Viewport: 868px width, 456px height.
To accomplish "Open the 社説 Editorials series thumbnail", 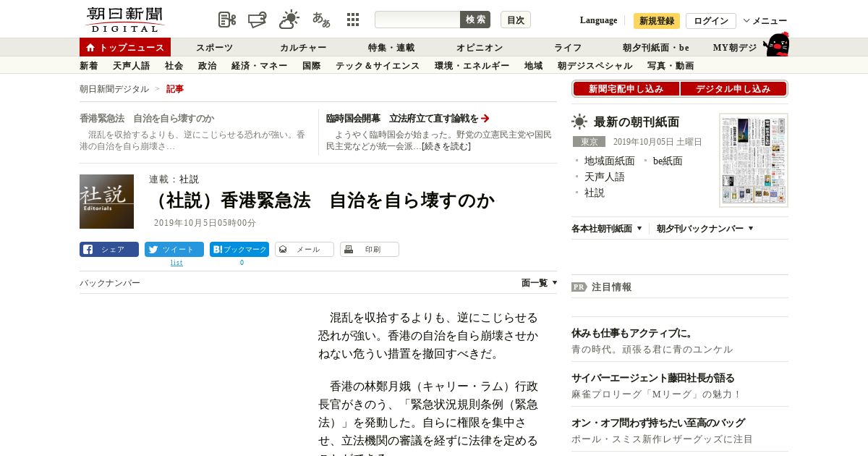I will (x=106, y=201).
